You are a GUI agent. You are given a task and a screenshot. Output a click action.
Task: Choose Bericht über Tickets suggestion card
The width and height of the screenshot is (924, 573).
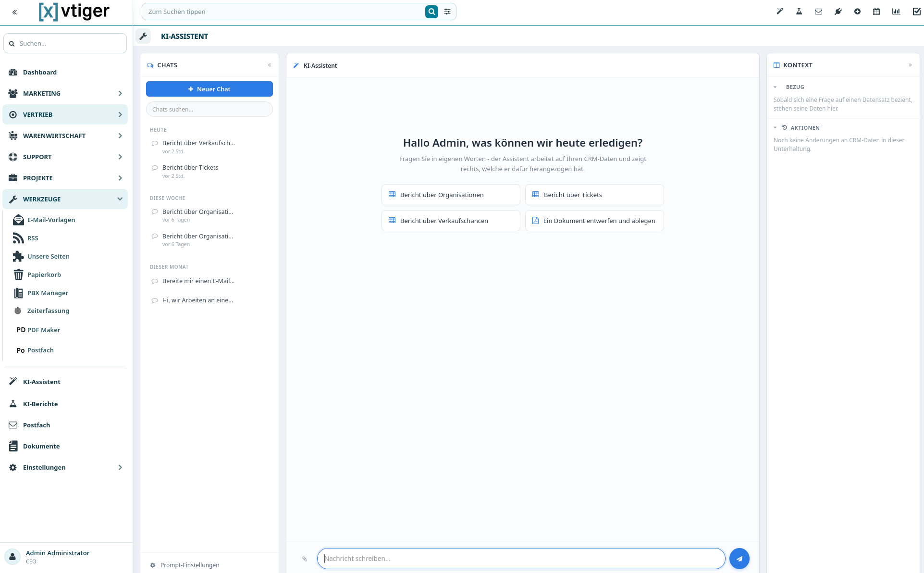[x=594, y=195]
